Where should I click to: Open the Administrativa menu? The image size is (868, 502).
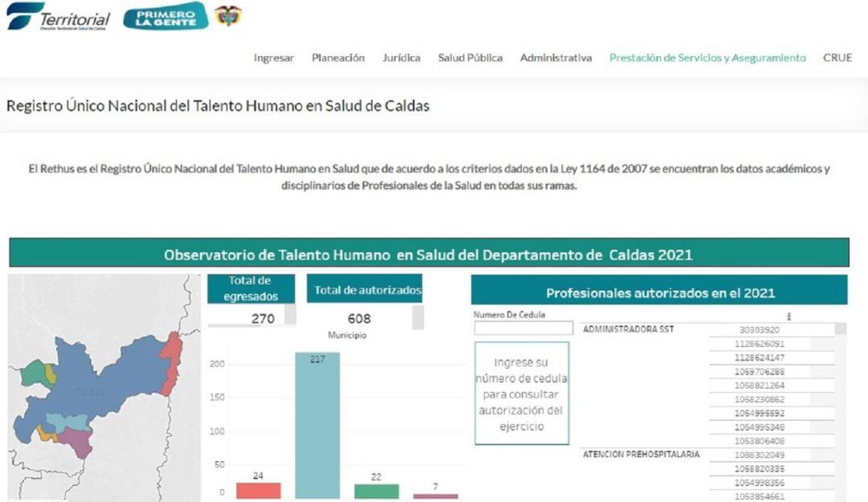coord(555,58)
